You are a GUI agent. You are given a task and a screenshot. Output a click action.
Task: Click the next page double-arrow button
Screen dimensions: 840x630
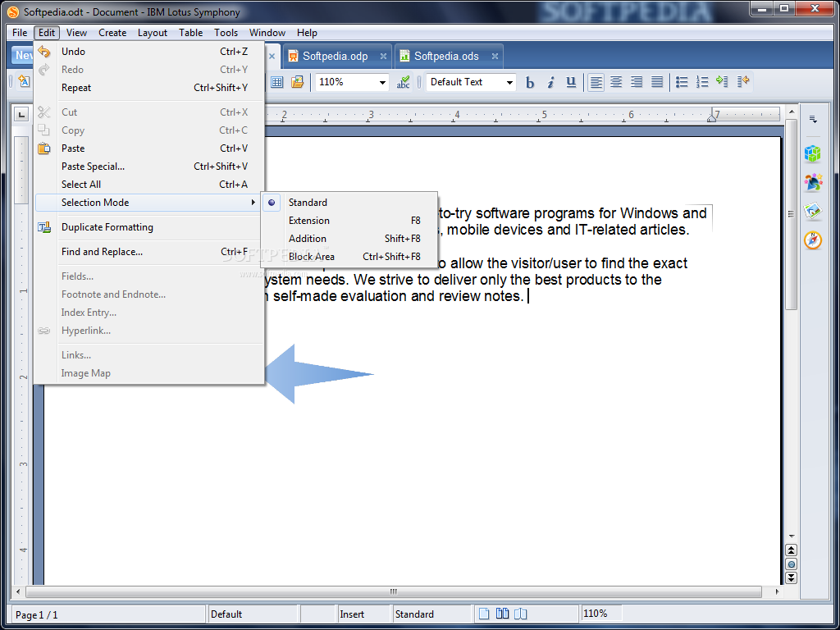click(792, 577)
